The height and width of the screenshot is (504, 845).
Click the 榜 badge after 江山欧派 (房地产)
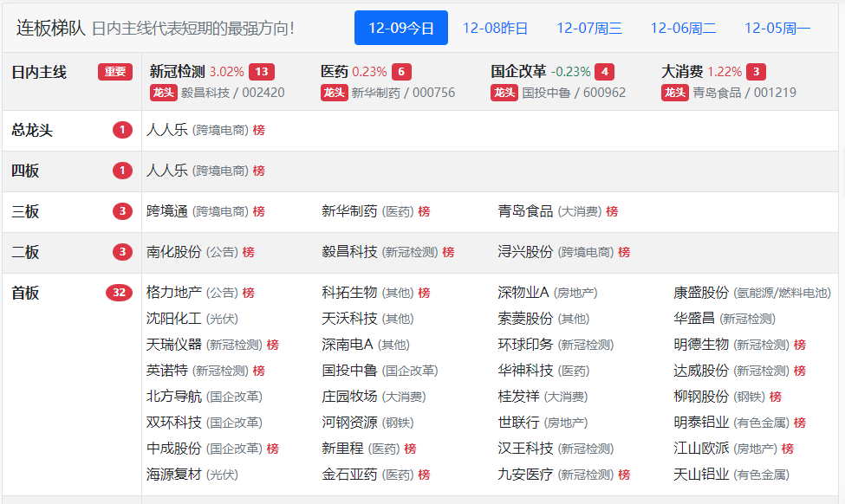click(788, 449)
